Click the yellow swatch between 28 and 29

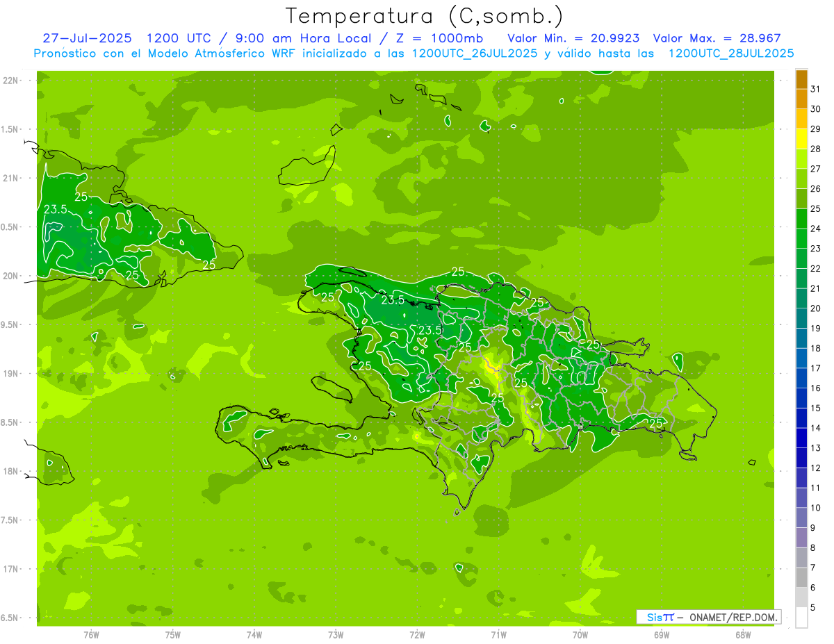pyautogui.click(x=801, y=139)
